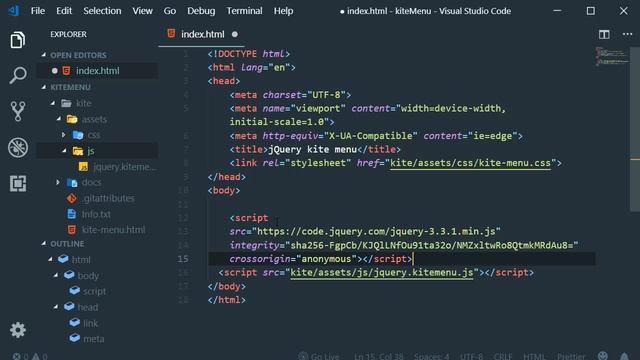Click the Split Editor icon

(x=604, y=34)
